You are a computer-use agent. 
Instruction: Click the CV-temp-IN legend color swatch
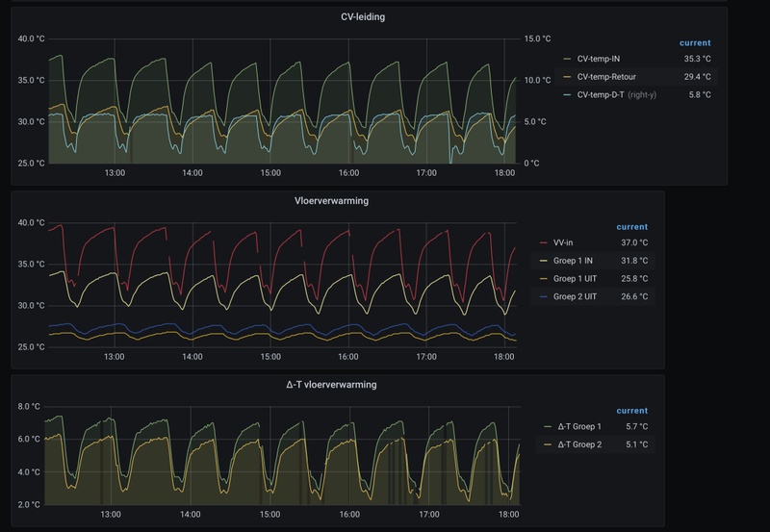(567, 59)
